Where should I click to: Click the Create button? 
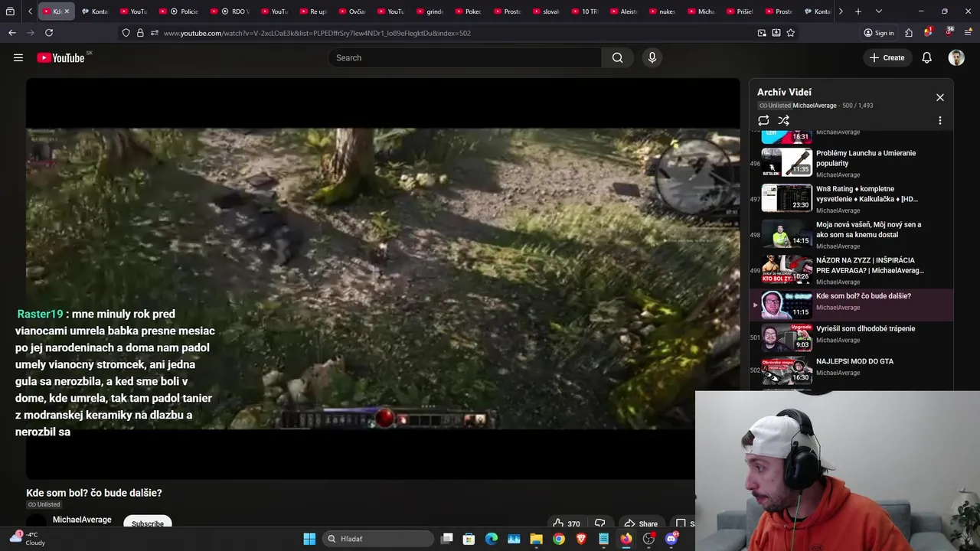(887, 57)
